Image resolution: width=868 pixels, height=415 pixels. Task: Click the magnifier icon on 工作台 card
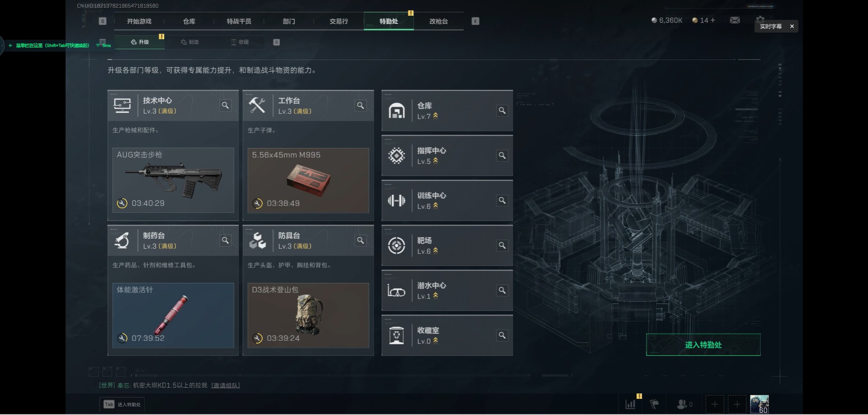(x=360, y=105)
